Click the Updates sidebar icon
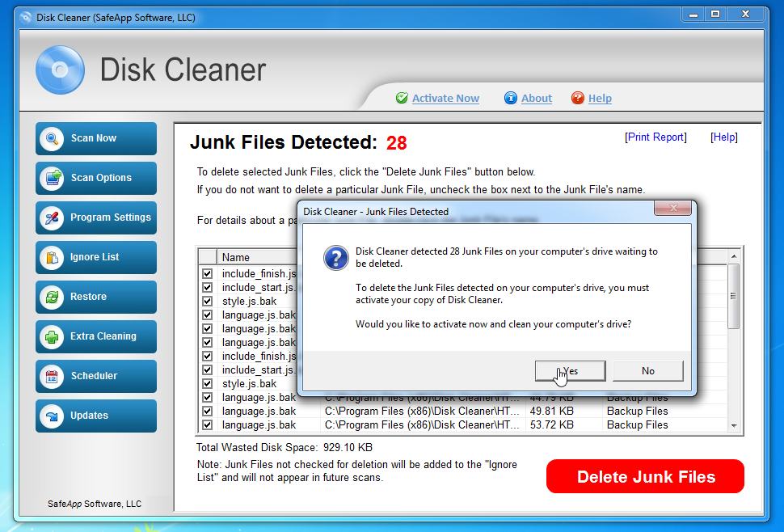This screenshot has width=784, height=532. (x=50, y=416)
